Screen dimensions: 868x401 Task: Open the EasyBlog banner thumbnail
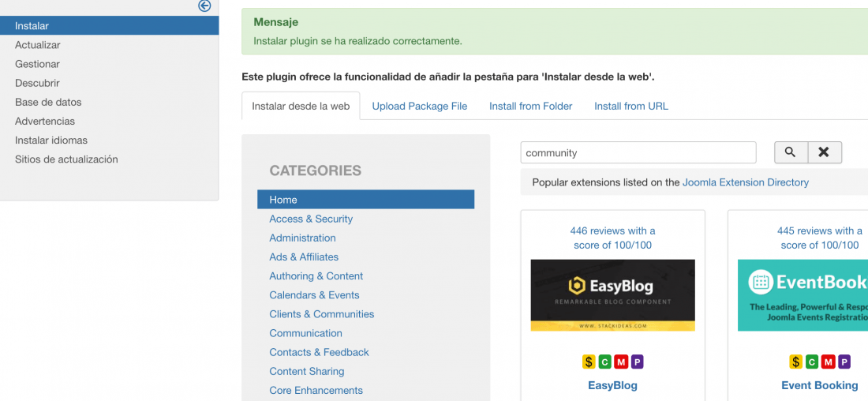coord(613,295)
